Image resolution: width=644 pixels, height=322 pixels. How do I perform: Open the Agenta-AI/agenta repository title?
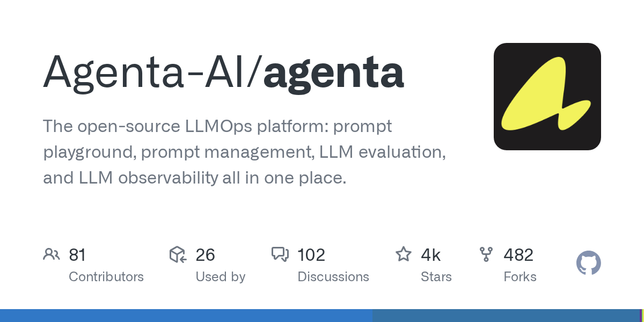(223, 72)
